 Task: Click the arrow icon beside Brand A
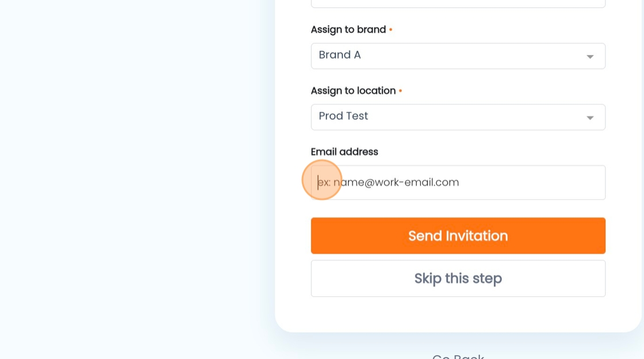590,57
